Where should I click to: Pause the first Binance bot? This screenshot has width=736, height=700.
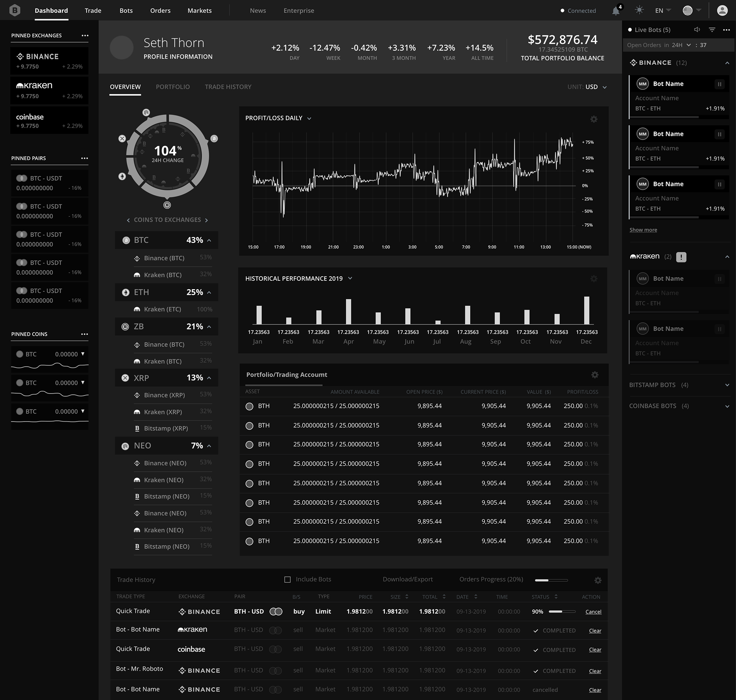(720, 84)
